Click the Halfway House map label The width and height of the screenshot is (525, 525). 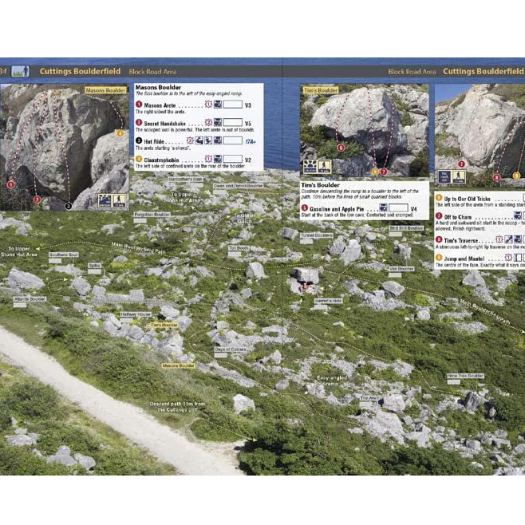pyautogui.click(x=136, y=315)
